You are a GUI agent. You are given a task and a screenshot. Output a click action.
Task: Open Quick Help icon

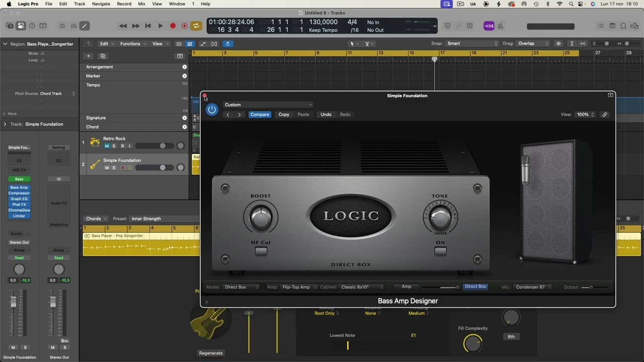[x=32, y=26]
